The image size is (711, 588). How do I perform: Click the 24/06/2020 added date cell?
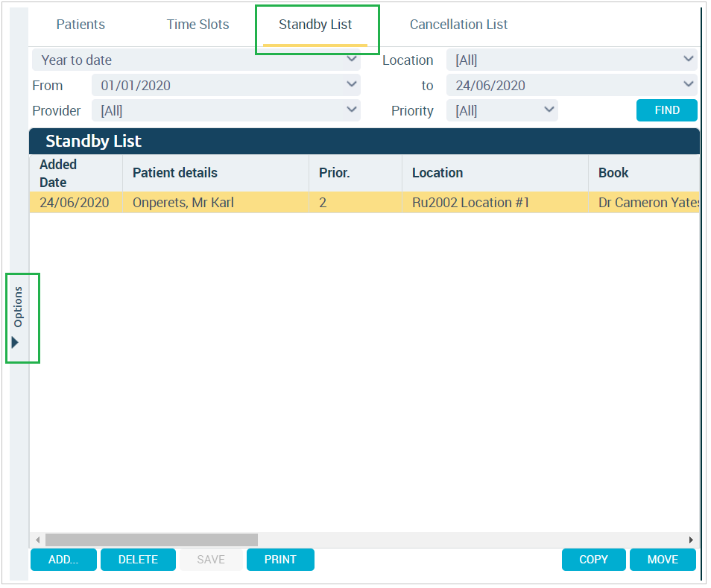click(76, 202)
